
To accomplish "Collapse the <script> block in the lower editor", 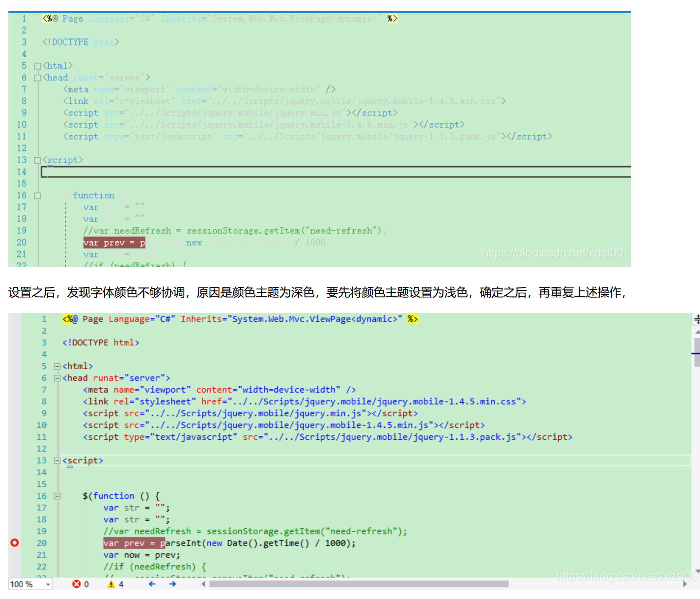I will (57, 460).
